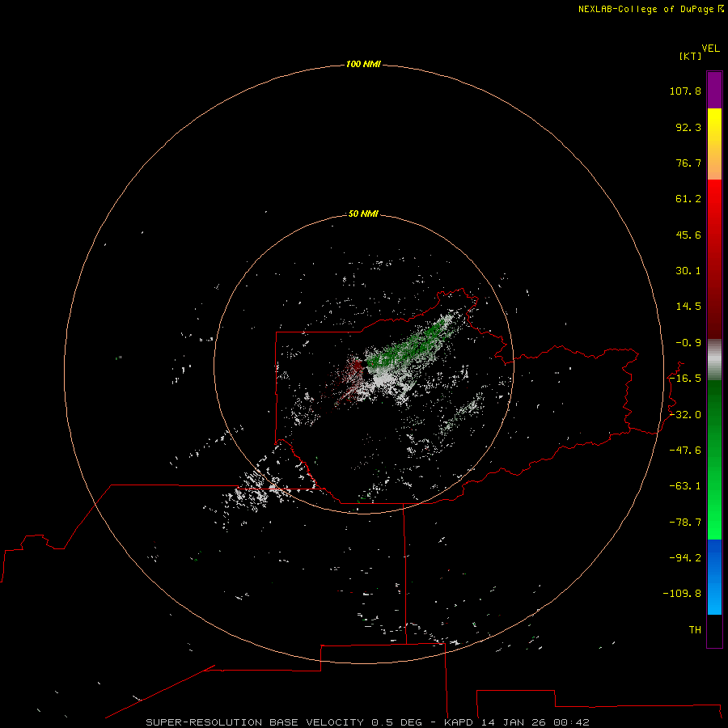Click the TH legend label
The width and height of the screenshot is (728, 728).
[x=695, y=630]
